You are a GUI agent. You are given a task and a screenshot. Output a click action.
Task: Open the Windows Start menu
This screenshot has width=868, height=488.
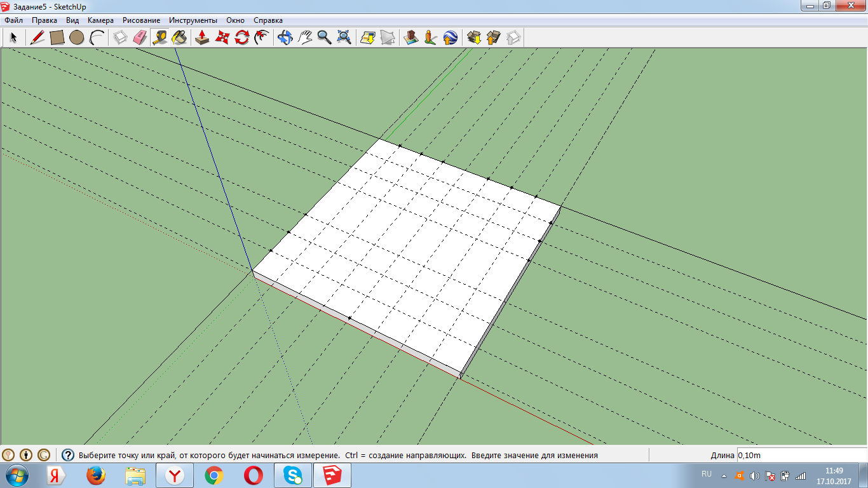[x=17, y=475]
